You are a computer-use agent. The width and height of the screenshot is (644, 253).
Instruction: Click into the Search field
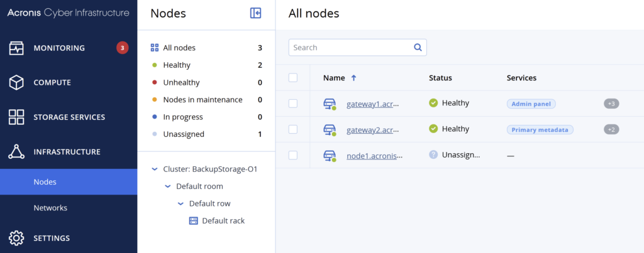(x=357, y=47)
